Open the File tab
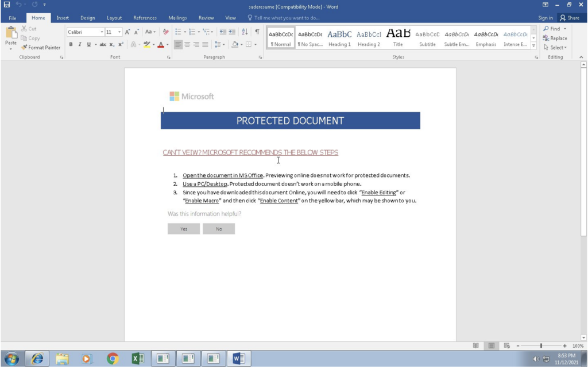 [13, 18]
